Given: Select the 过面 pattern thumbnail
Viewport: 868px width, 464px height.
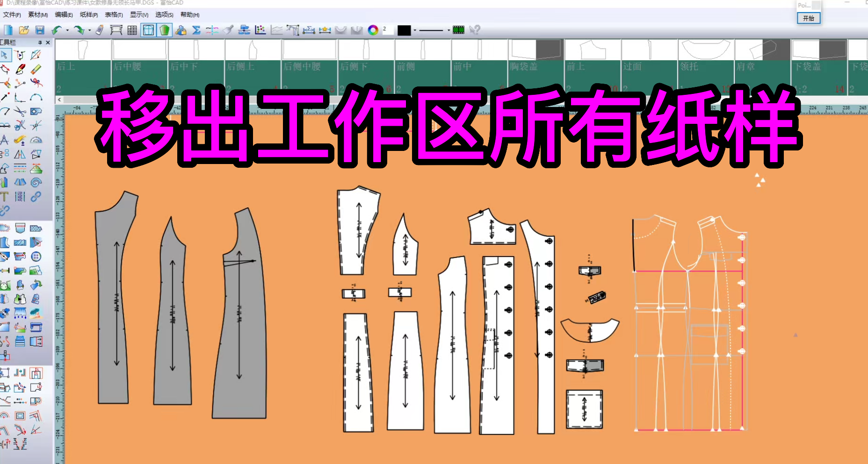Looking at the screenshot, I should (649, 67).
